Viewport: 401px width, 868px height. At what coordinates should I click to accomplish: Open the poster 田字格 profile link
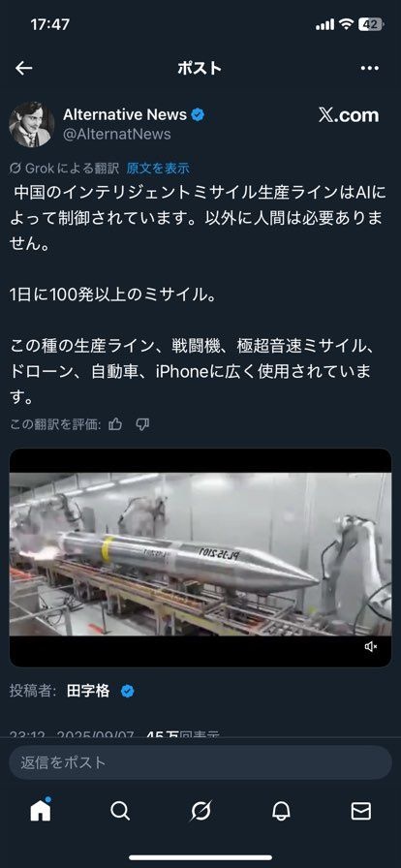pos(88,691)
